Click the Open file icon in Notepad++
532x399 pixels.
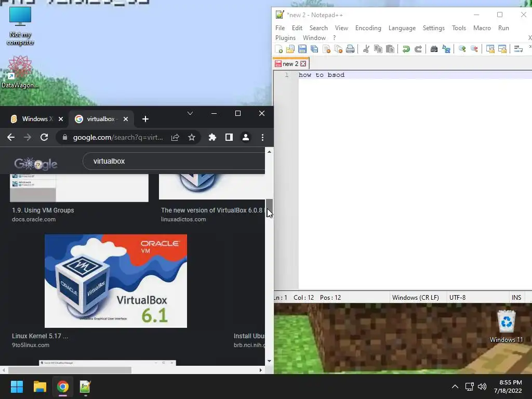pos(290,49)
